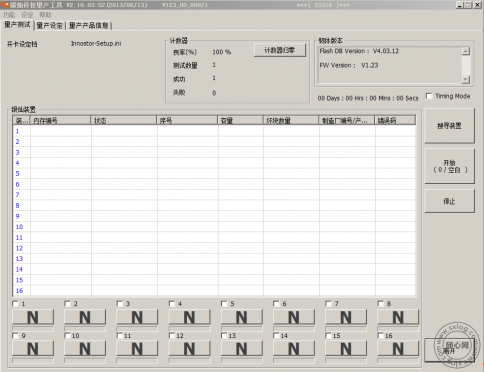Click the progress bar under port 8
484x372 pixels.
[398, 329]
